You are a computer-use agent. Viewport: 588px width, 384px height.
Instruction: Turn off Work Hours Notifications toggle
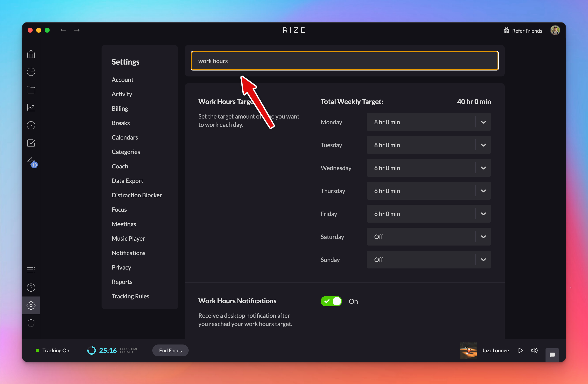pyautogui.click(x=331, y=301)
